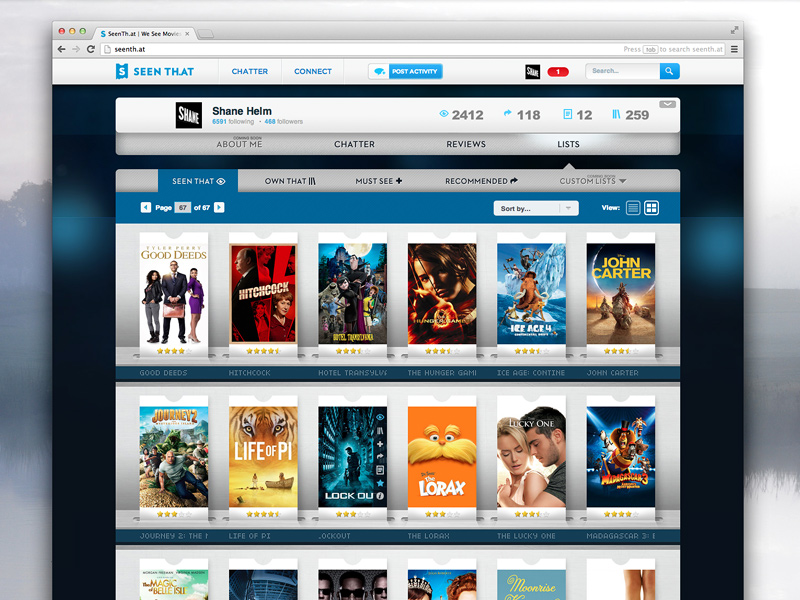The image size is (800, 600).
Task: Switch to the Lists tab
Action: (x=568, y=144)
